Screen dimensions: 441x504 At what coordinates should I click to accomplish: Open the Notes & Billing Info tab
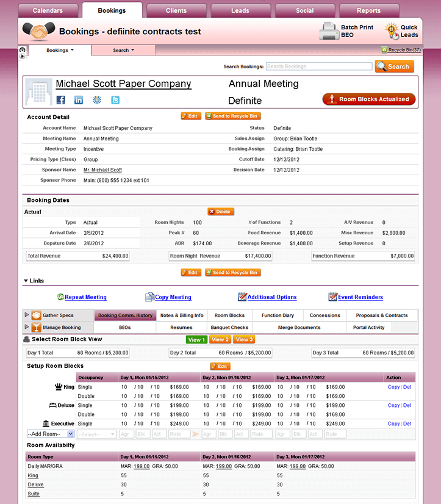pyautogui.click(x=182, y=315)
